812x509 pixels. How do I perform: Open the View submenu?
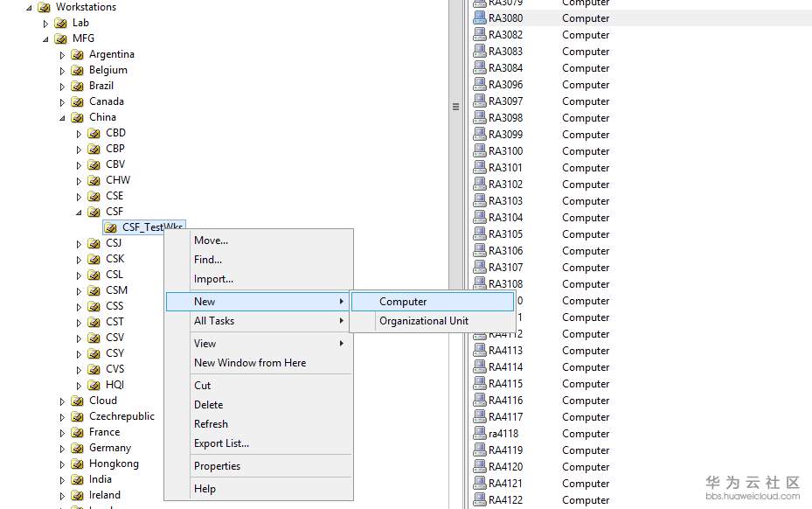click(x=259, y=344)
